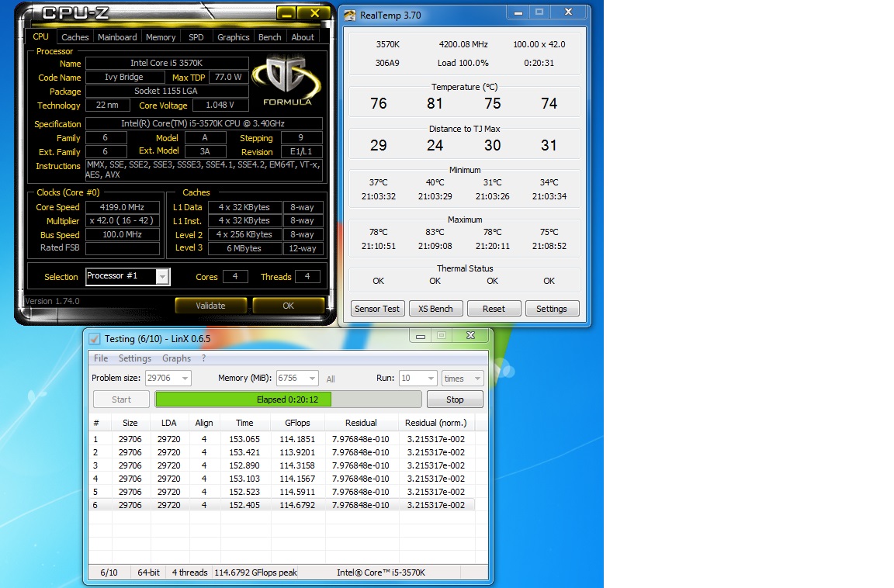Click Sensor Test in RealTemp
894x588 pixels.
pyautogui.click(x=377, y=308)
